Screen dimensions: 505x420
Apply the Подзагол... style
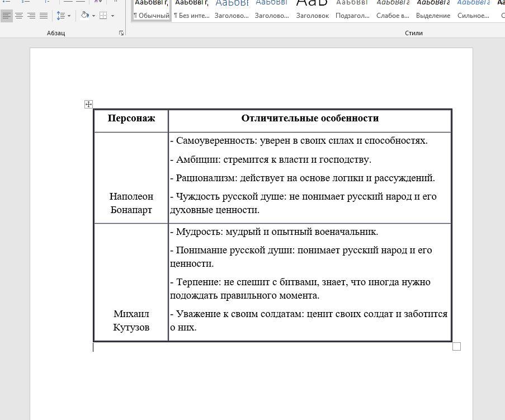[x=352, y=10]
